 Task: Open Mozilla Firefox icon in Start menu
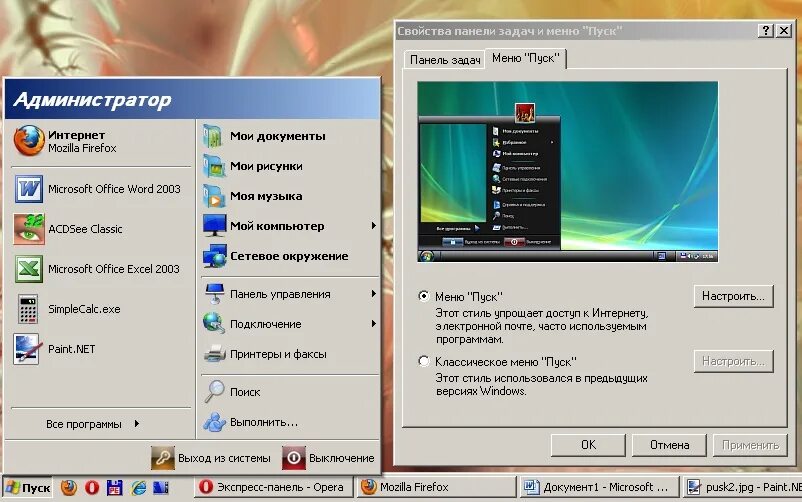click(x=29, y=140)
